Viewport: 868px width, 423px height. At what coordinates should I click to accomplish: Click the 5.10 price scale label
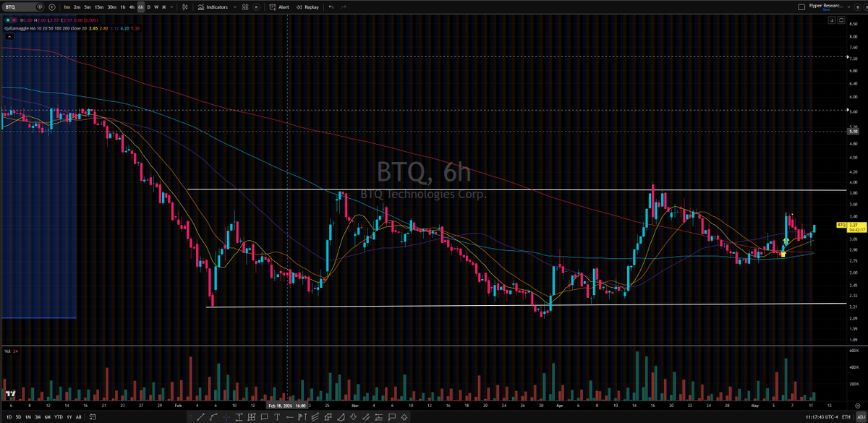pos(854,132)
